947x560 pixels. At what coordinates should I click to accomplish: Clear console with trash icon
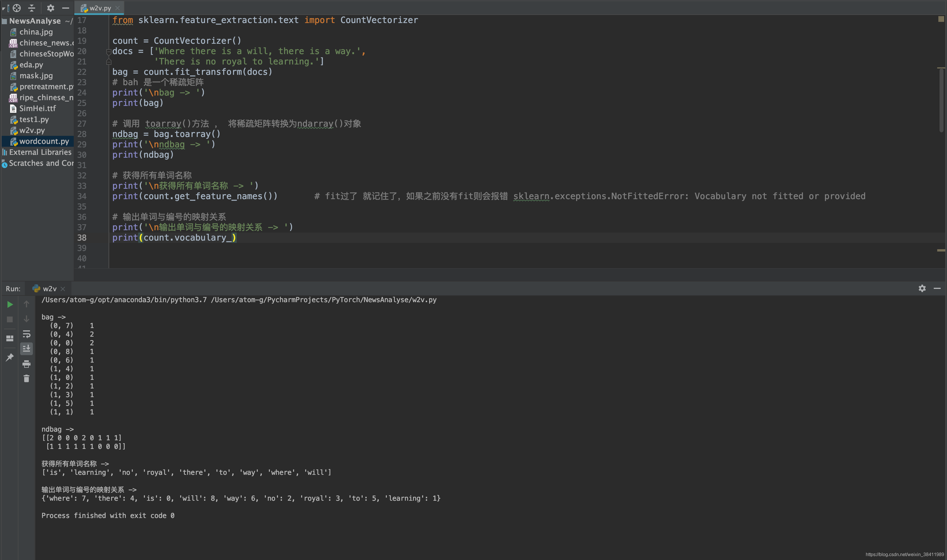pos(26,378)
